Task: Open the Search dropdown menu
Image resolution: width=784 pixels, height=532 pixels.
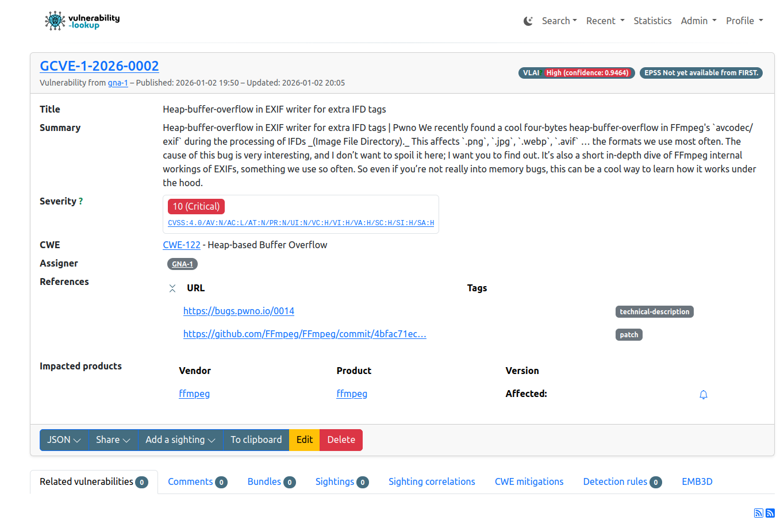Action: coord(559,21)
